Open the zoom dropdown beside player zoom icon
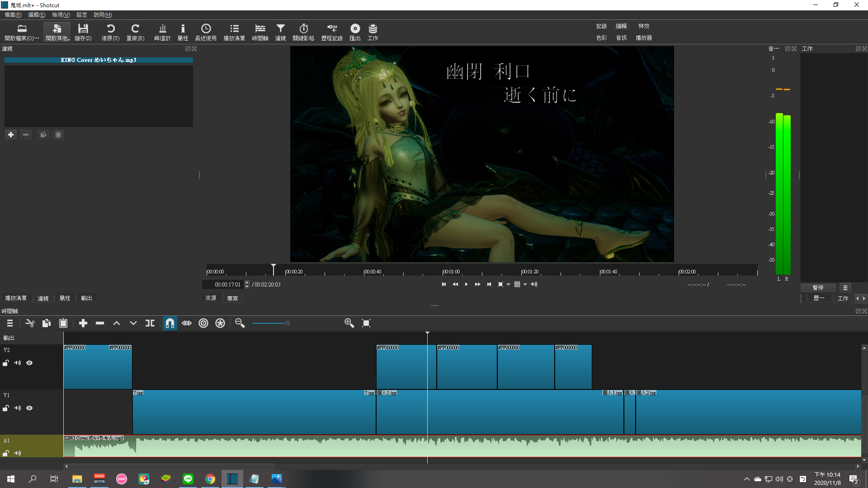868x488 pixels. coord(509,284)
